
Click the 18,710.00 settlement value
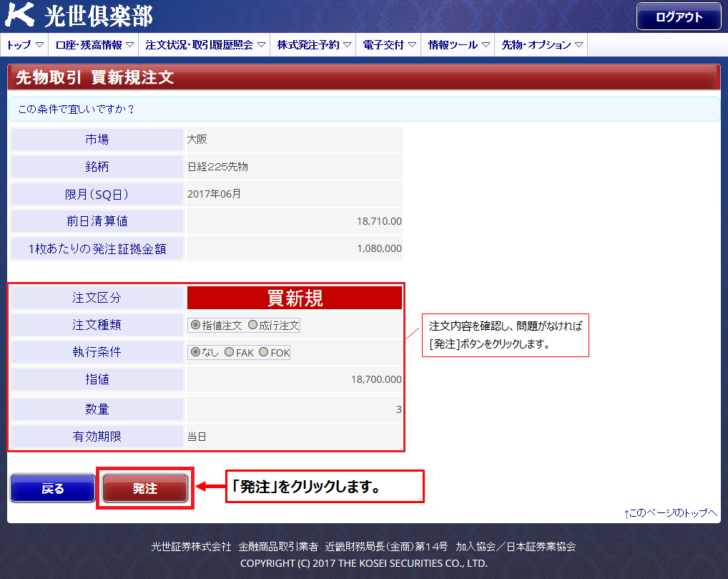click(x=379, y=221)
